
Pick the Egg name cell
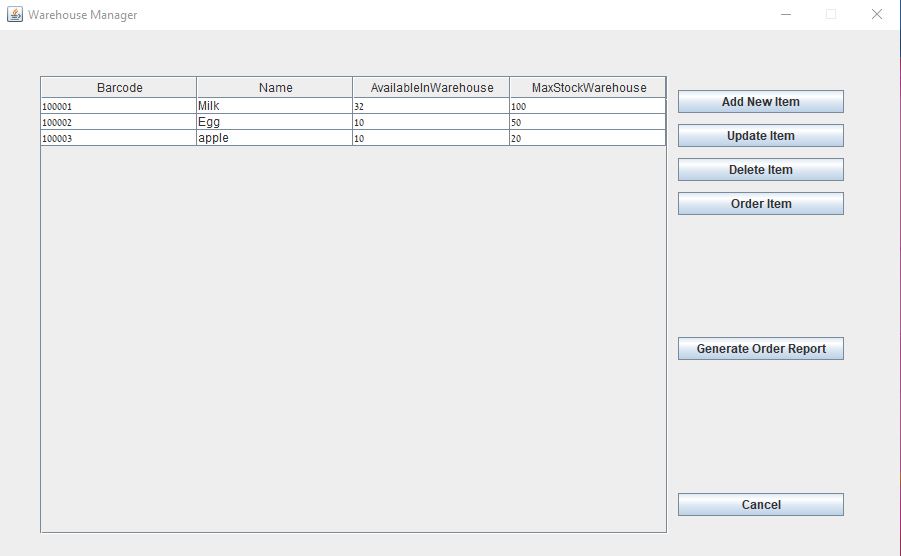click(275, 122)
